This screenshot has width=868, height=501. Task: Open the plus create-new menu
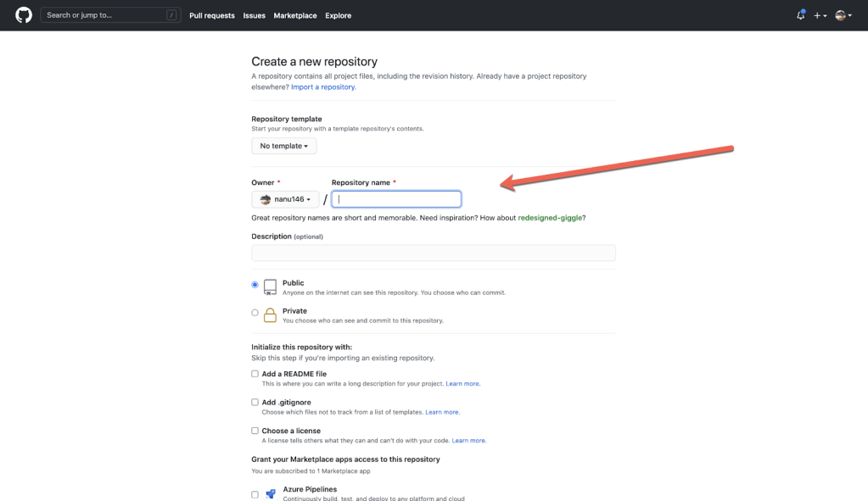point(820,15)
